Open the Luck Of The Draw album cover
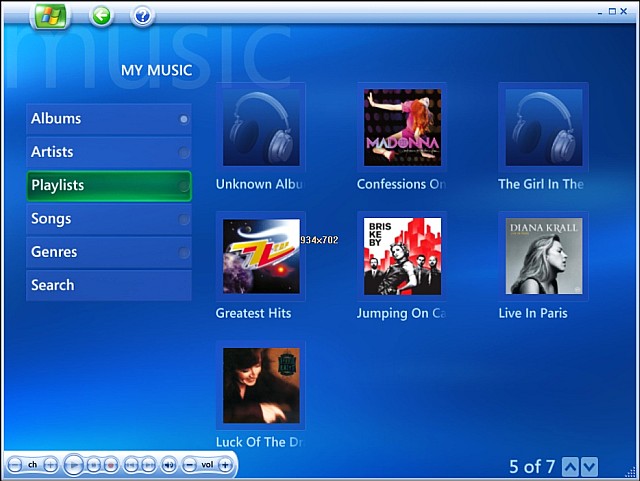This screenshot has width=640, height=481. 261,385
